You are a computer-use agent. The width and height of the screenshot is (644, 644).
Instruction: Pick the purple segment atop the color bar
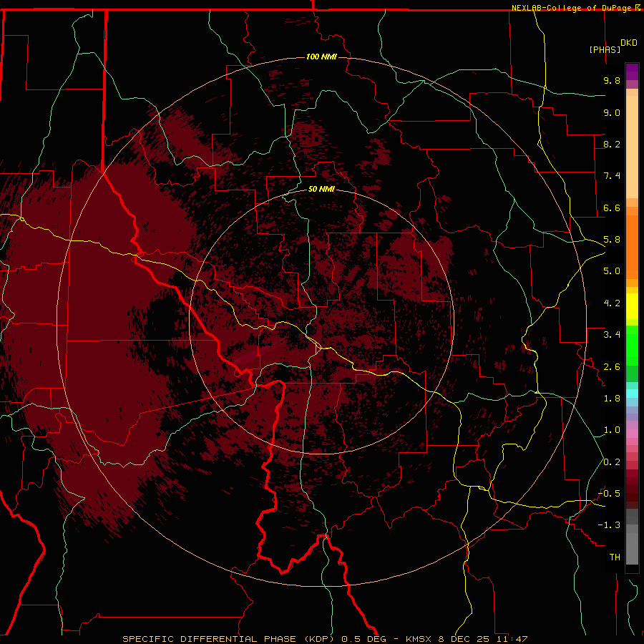632,72
